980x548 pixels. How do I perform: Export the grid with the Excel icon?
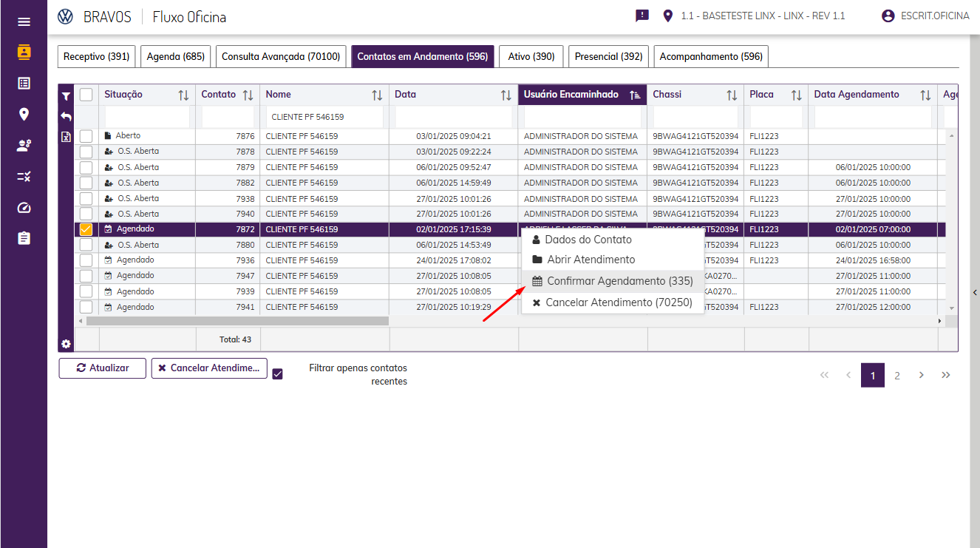(66, 137)
